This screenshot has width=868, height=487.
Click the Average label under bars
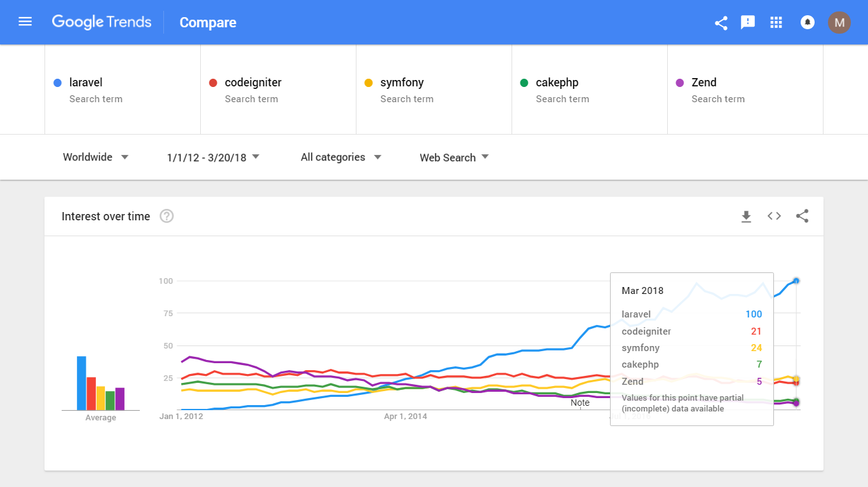100,418
